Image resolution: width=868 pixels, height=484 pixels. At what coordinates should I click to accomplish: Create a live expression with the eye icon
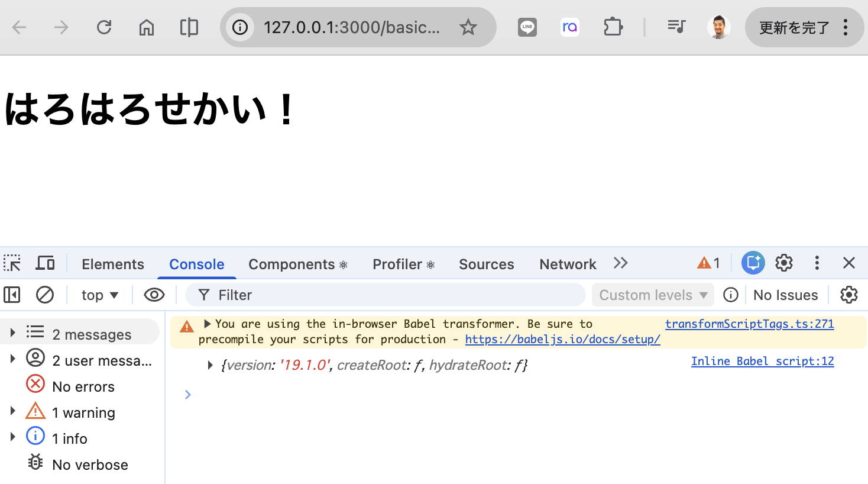click(x=154, y=294)
